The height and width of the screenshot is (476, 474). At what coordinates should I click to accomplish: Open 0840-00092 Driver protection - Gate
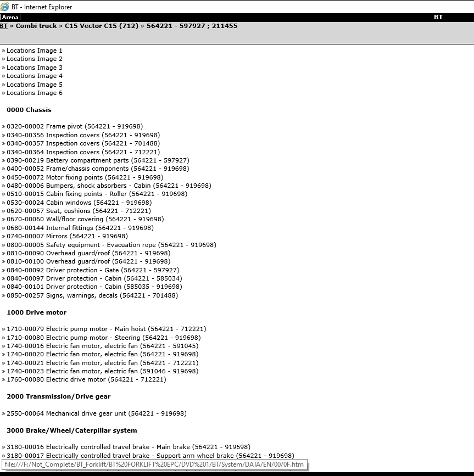coord(93,270)
